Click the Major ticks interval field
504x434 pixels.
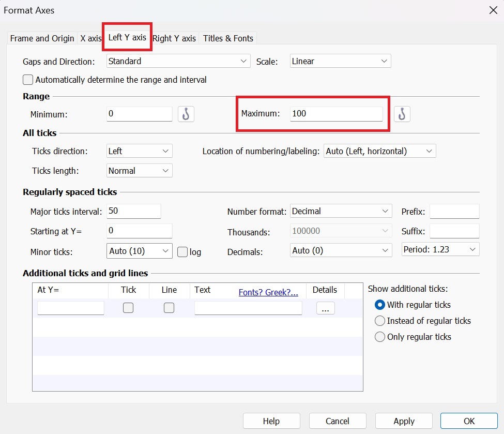[134, 211]
